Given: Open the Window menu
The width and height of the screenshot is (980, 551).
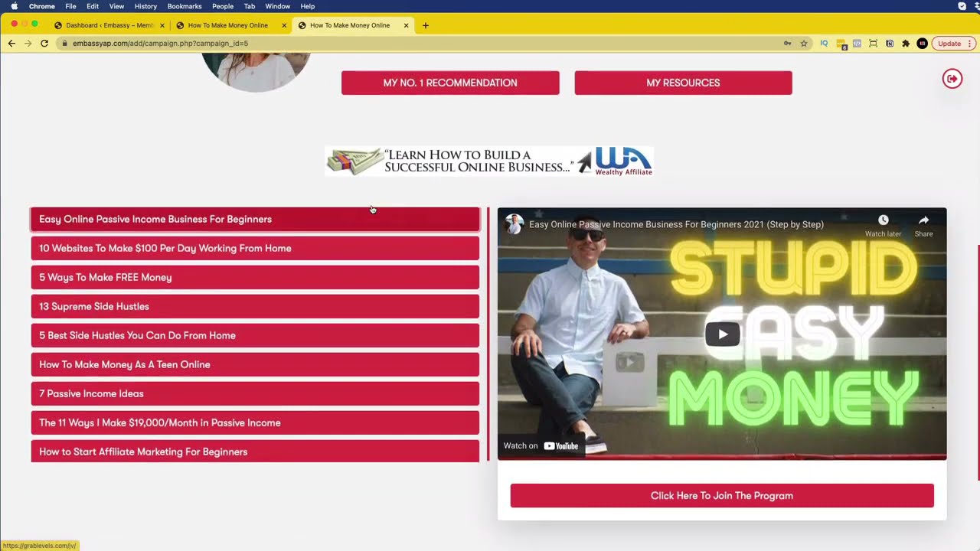Looking at the screenshot, I should [277, 6].
